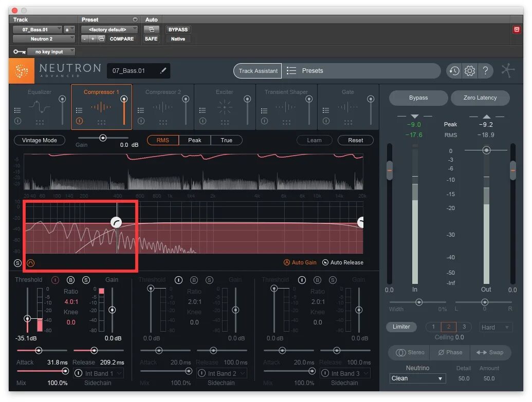The height and width of the screenshot is (402, 532).
Task: Click the Vintage Mode button
Action: click(40, 140)
